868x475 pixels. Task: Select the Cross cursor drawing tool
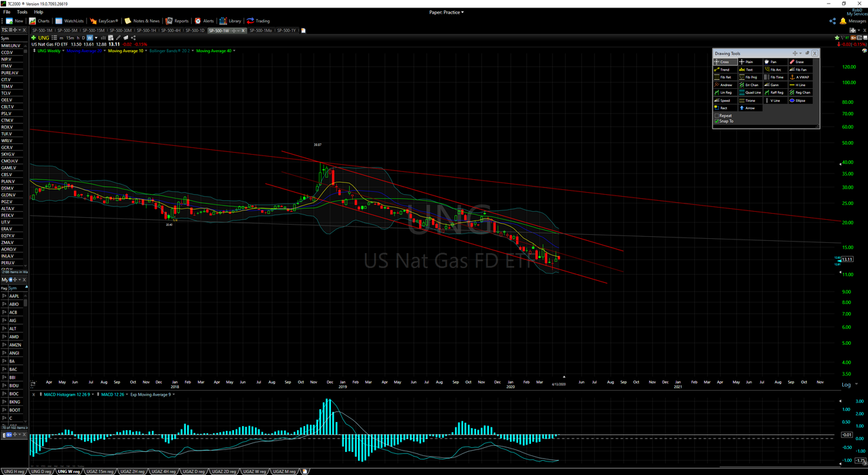click(724, 62)
